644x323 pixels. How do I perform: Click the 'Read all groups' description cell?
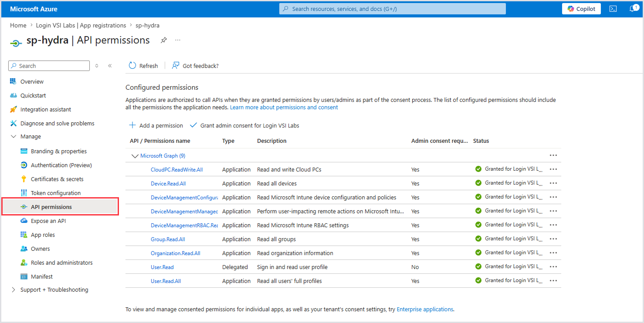pyautogui.click(x=276, y=239)
